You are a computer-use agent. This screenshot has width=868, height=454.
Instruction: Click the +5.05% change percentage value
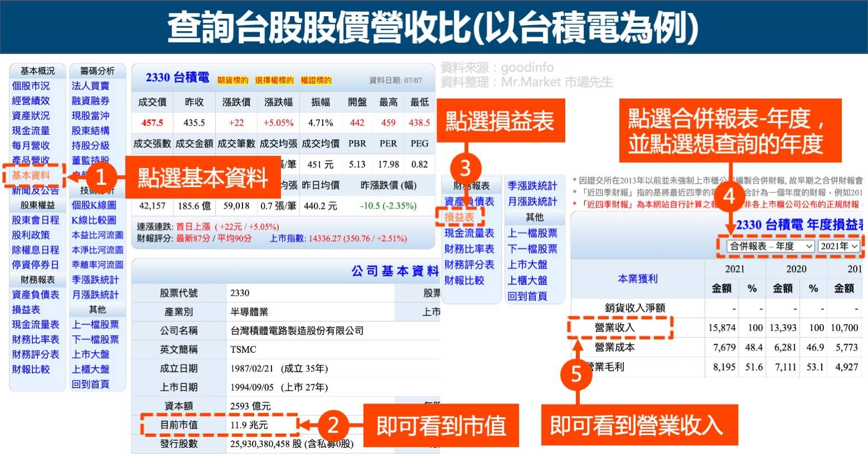coord(278,123)
